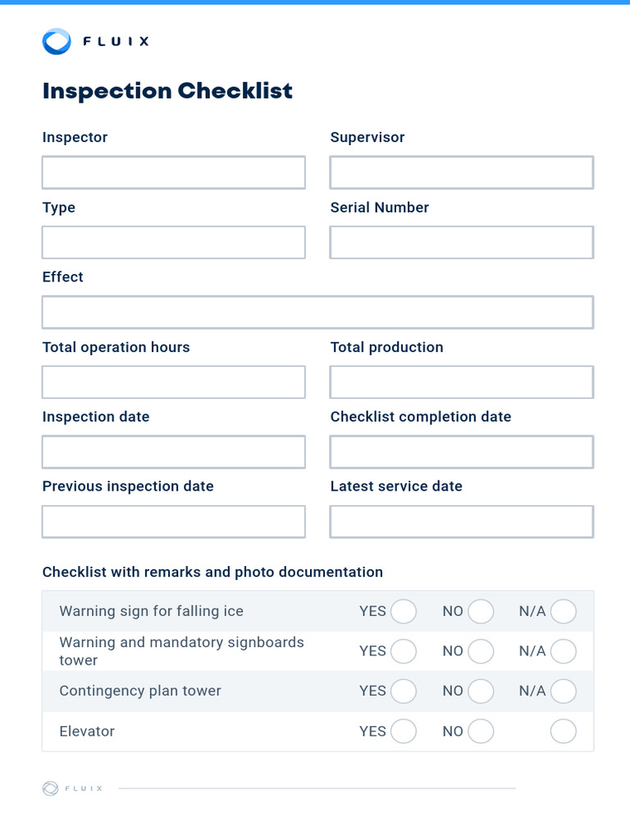Screen dimensions: 630x840
Task: Click the Checklist completion date field
Action: (461, 452)
